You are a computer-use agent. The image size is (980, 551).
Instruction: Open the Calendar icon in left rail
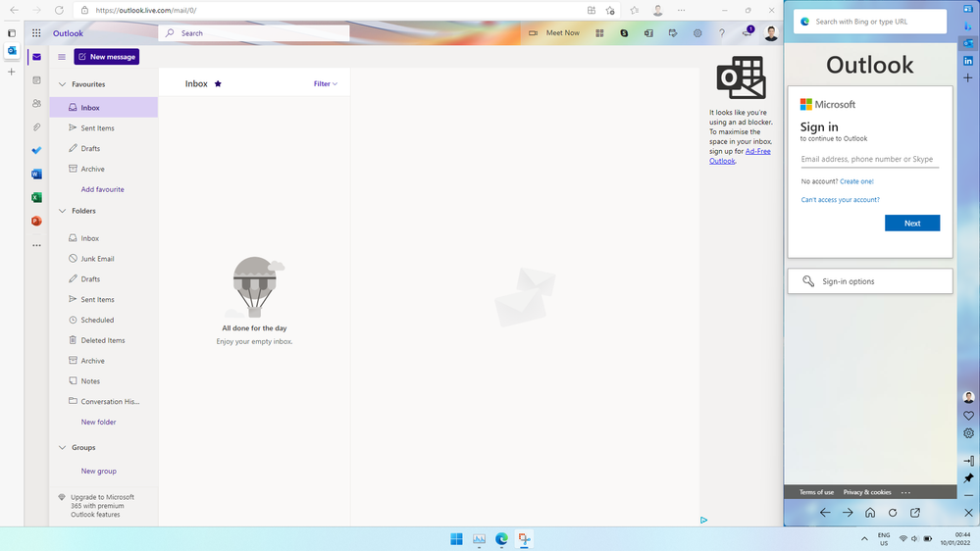pos(37,80)
